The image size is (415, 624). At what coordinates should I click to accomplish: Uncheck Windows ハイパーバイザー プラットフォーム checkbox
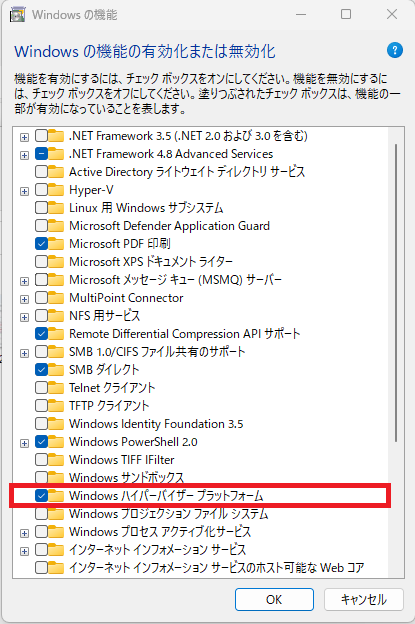(41, 495)
